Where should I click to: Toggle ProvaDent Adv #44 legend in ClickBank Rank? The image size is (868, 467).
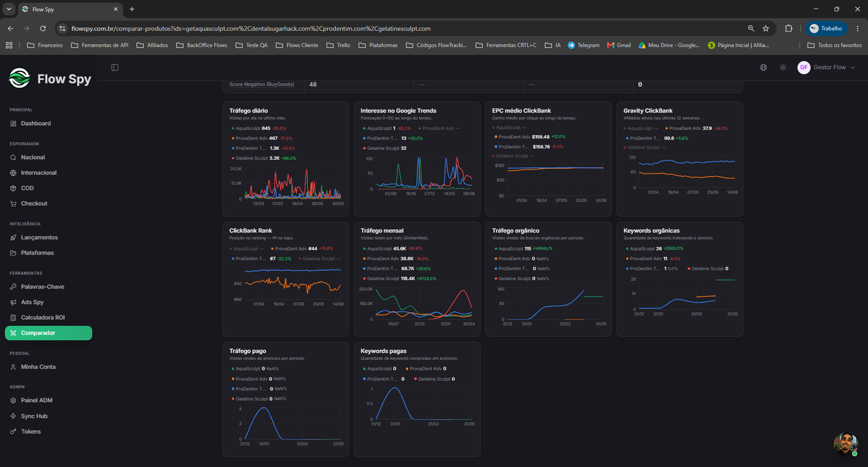tap(302, 249)
